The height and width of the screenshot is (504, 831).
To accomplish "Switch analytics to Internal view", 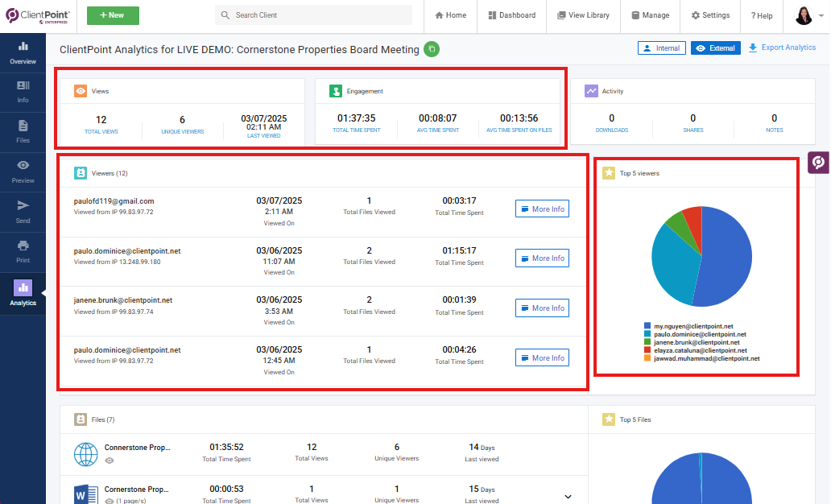I will coord(661,48).
